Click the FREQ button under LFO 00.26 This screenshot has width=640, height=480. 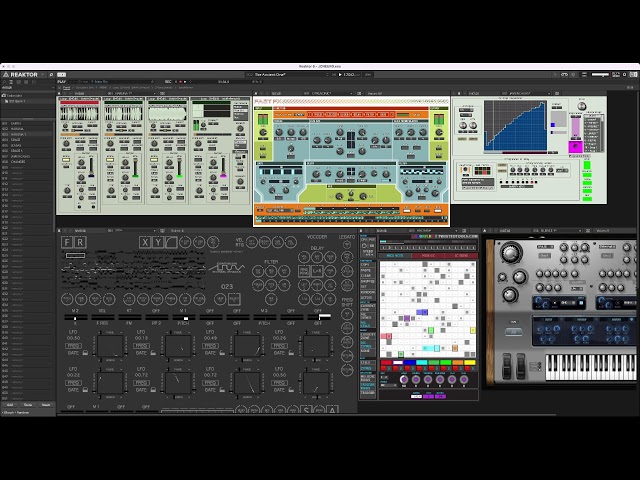(x=279, y=346)
